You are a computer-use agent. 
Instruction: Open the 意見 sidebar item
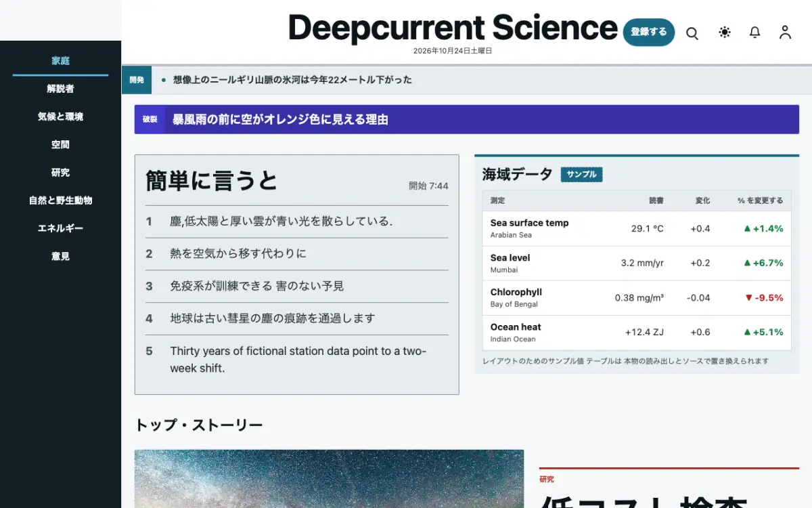pos(60,257)
